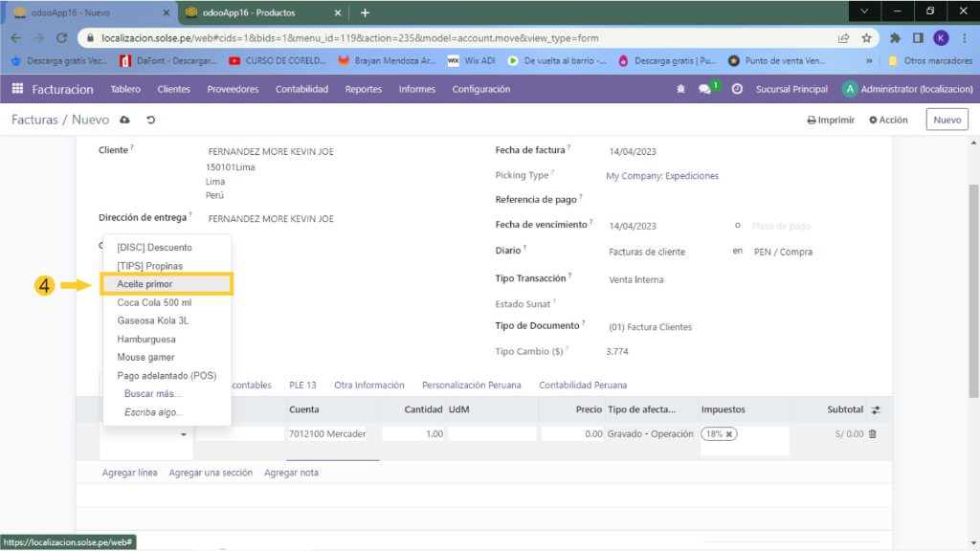Open the Odoo apps grid menu
This screenshot has width=980, height=551.
17,89
